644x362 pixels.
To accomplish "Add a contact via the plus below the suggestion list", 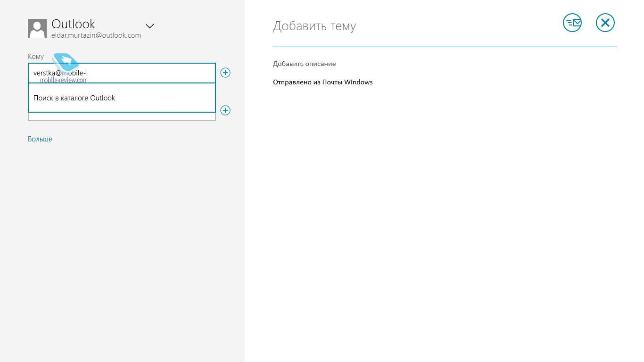I will click(x=225, y=110).
